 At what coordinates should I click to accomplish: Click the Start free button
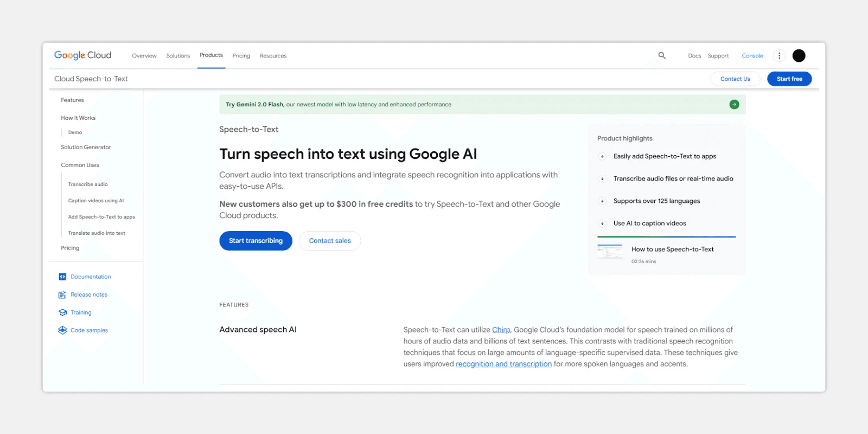coord(789,79)
